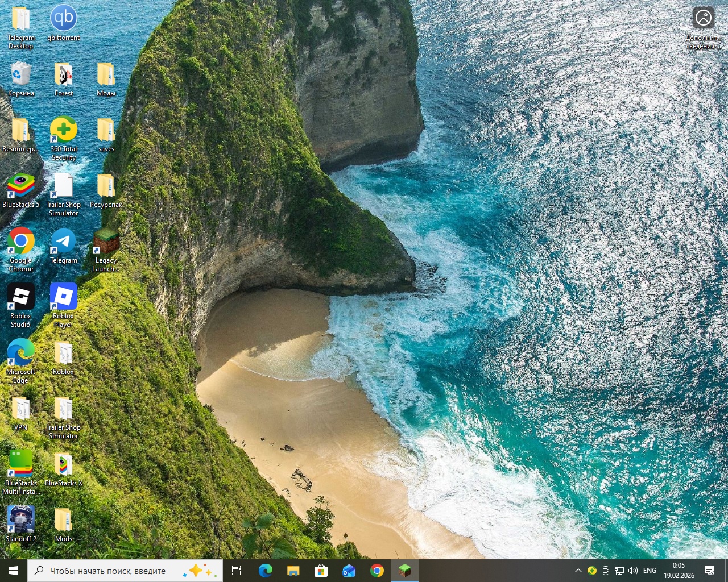Open the notification center on the taskbar
728x582 pixels.
tap(709, 571)
